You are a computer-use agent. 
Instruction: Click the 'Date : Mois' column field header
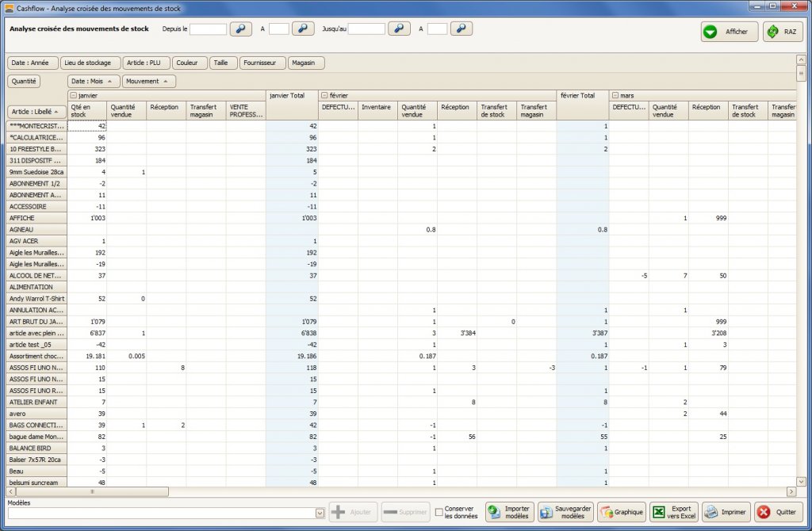94,81
